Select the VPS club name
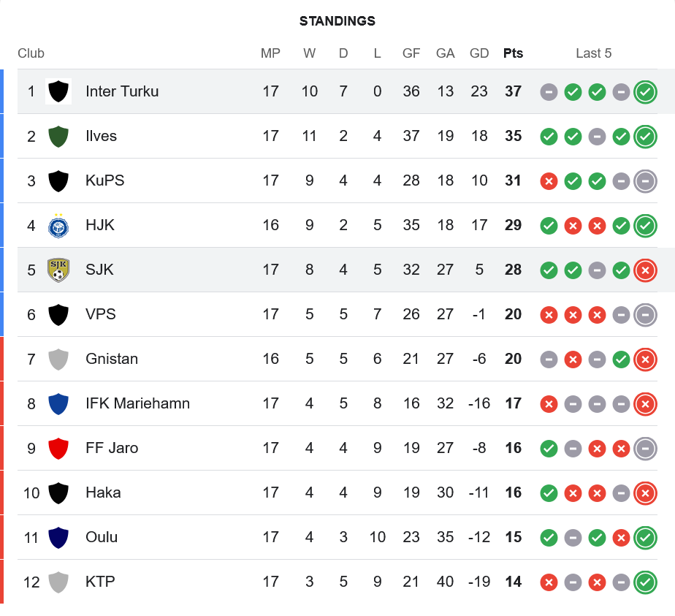 pyautogui.click(x=101, y=315)
